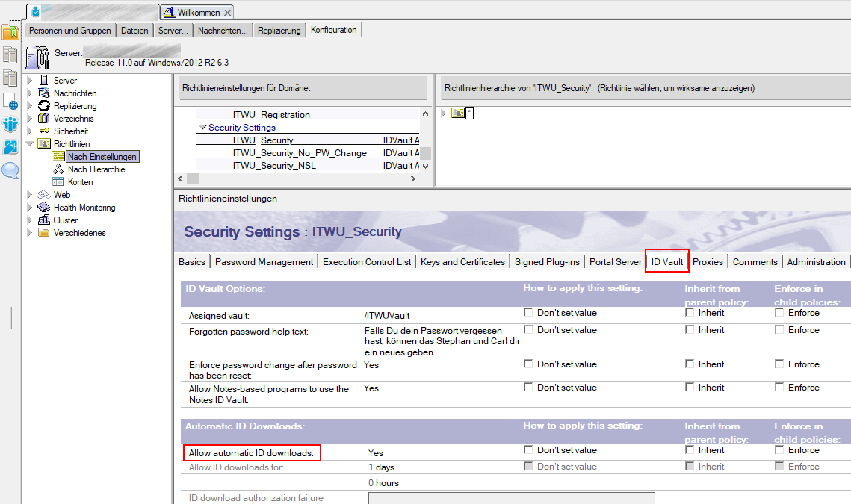The height and width of the screenshot is (504, 851).
Task: Open the Administration tab
Action: 817,262
